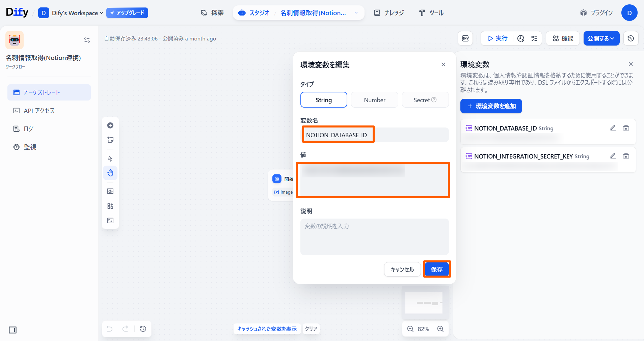Go to API アクセス in sidebar

[x=39, y=111]
